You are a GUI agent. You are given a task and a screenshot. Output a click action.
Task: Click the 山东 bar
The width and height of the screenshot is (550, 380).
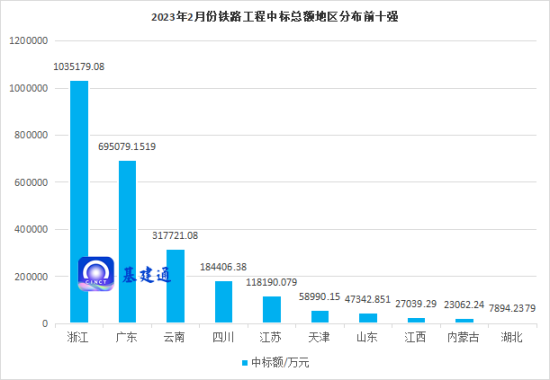click(368, 318)
